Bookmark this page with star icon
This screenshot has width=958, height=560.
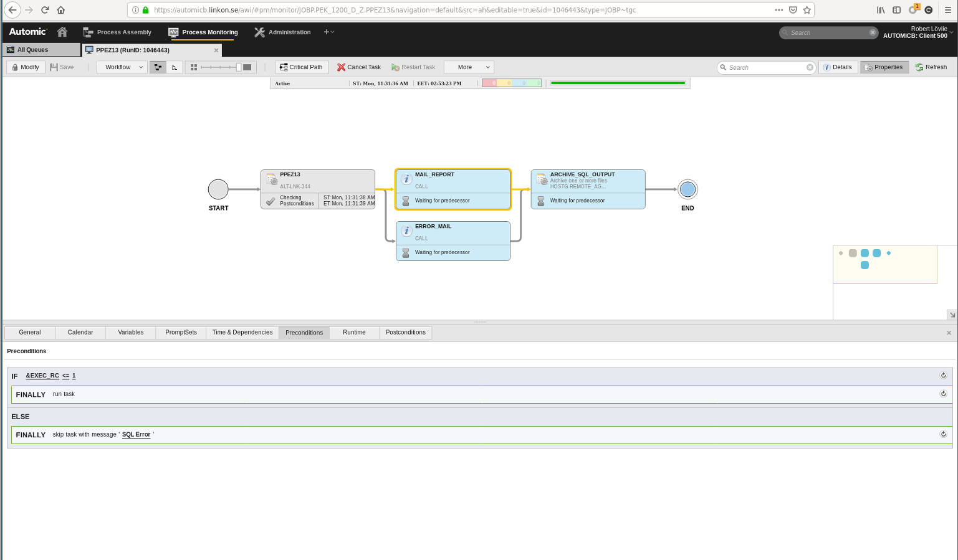[807, 10]
